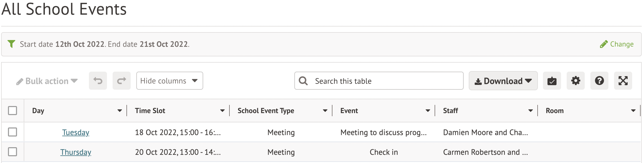This screenshot has width=644, height=163.
Task: Open the Tuesday event link
Action: point(76,133)
